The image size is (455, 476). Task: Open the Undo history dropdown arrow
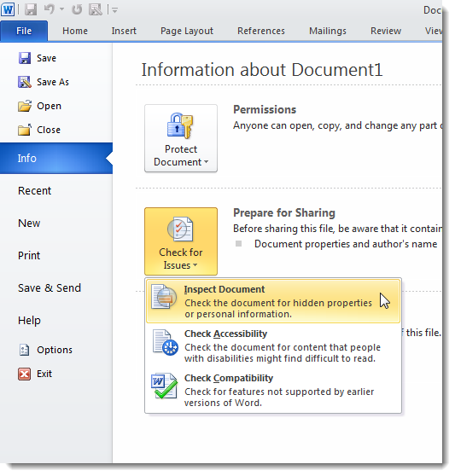62,9
